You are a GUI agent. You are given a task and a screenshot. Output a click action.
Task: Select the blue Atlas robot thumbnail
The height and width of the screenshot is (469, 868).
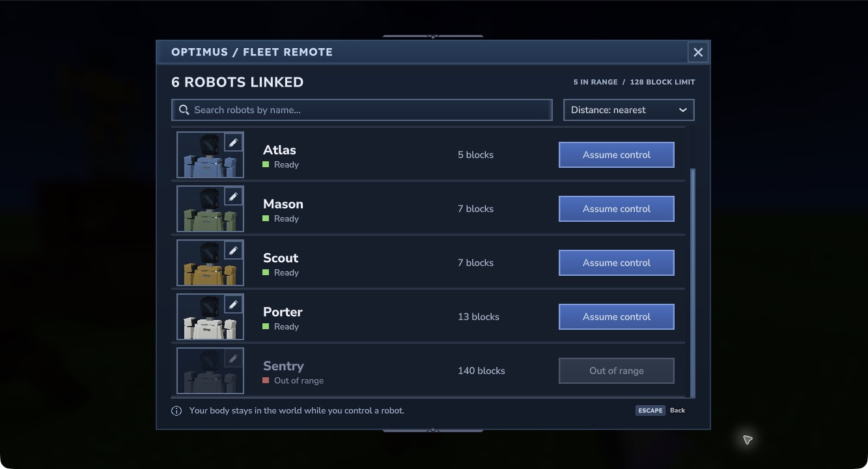(210, 155)
